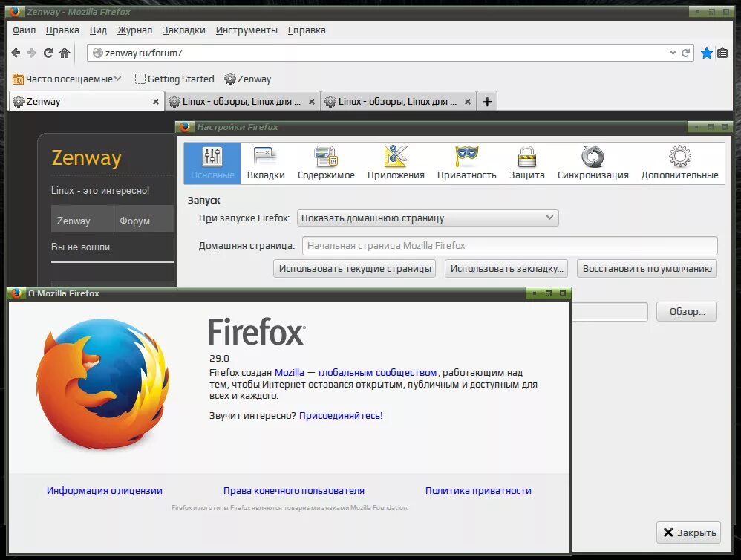The width and height of the screenshot is (741, 560).
Task: Expand the При запуске Firefox dropdown
Action: coord(428,218)
